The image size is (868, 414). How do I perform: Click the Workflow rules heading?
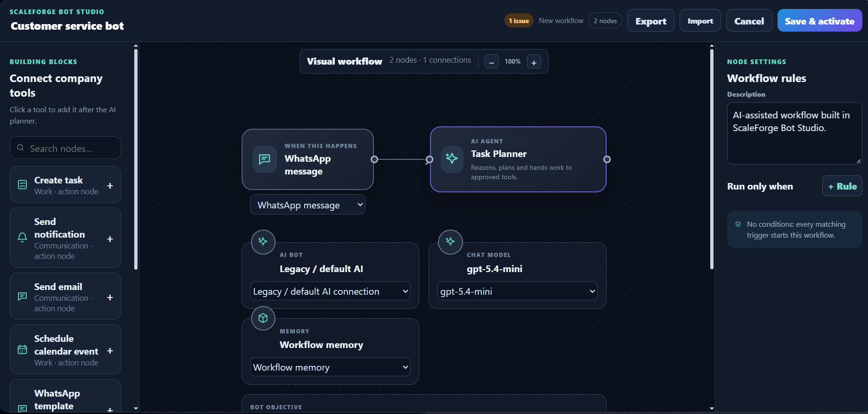click(x=766, y=78)
